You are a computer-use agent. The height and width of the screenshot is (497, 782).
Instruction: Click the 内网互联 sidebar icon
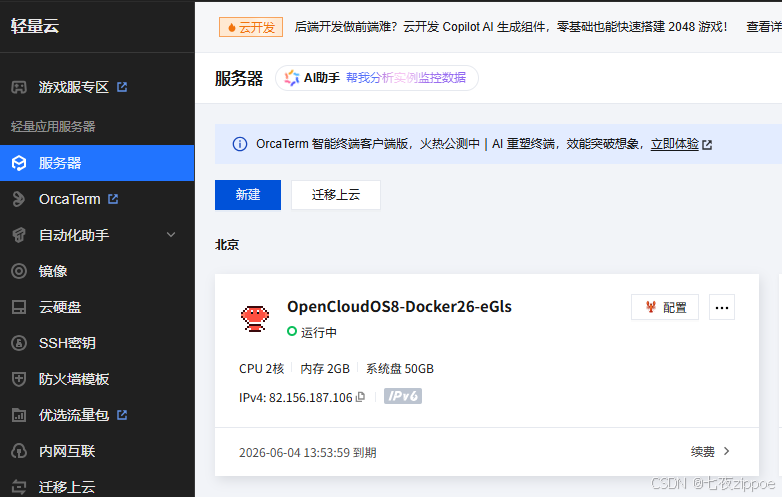coord(19,451)
